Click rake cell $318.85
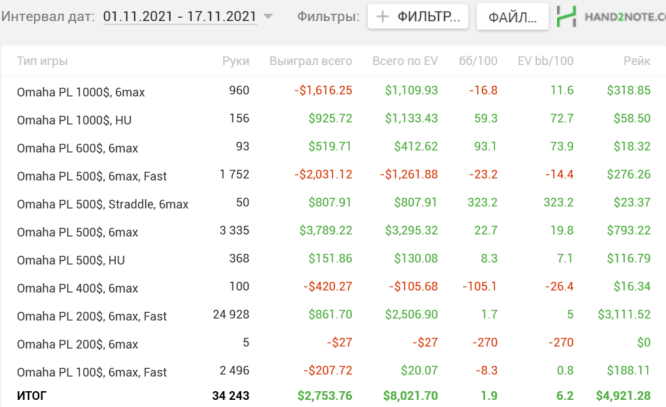 tap(629, 90)
